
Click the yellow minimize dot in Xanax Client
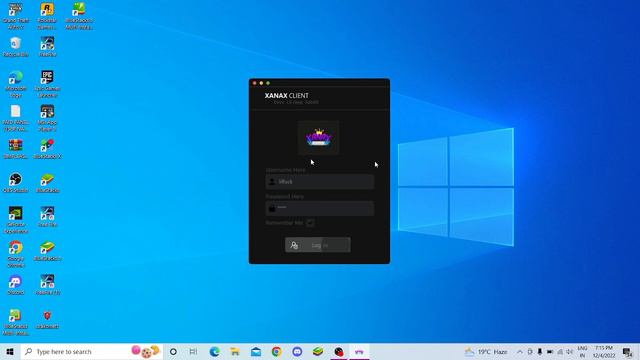pyautogui.click(x=261, y=83)
